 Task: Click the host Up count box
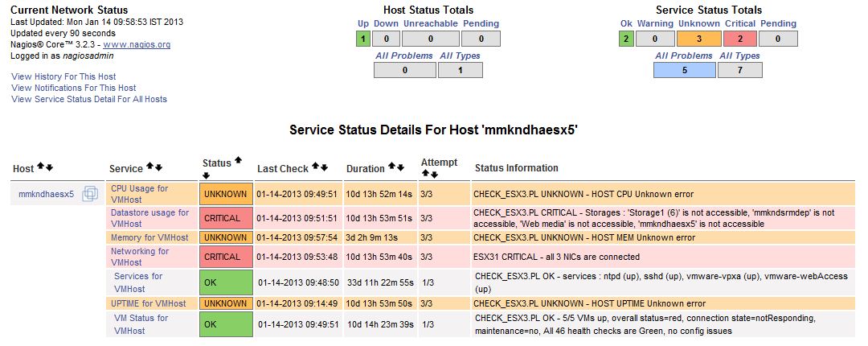point(363,38)
